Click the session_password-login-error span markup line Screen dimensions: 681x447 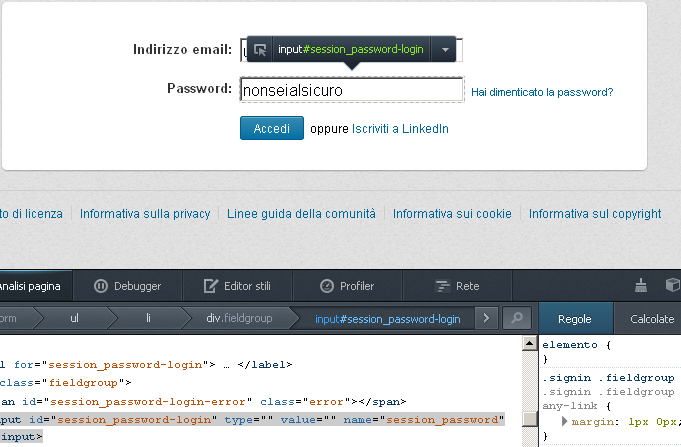click(x=203, y=401)
